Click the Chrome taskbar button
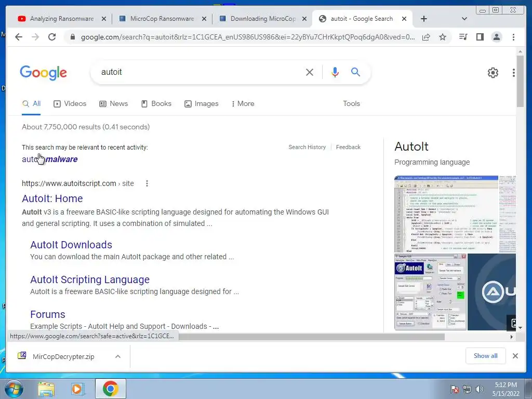 (110, 389)
